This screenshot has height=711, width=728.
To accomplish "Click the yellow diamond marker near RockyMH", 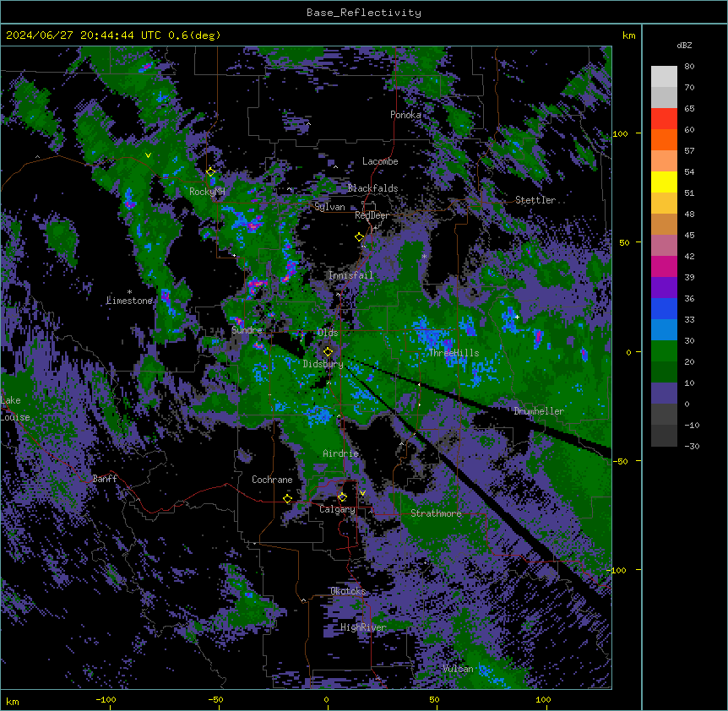I will pos(211,171).
